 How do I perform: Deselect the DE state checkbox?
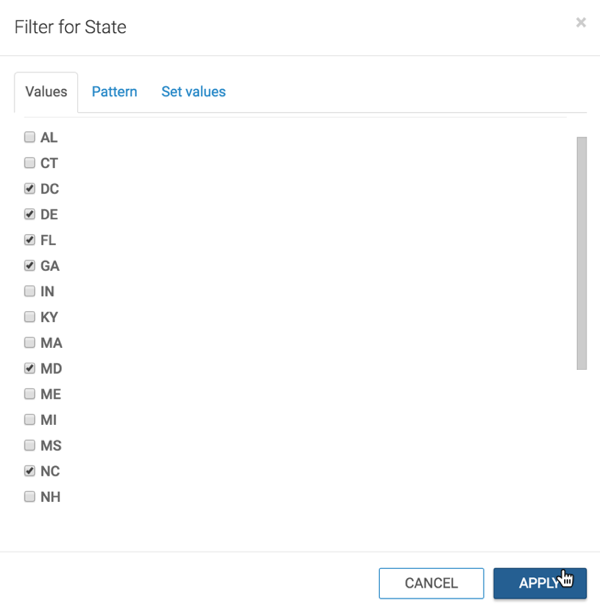(x=29, y=214)
